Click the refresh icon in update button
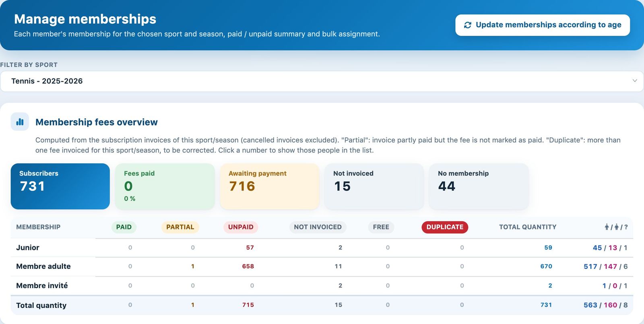 pos(467,25)
